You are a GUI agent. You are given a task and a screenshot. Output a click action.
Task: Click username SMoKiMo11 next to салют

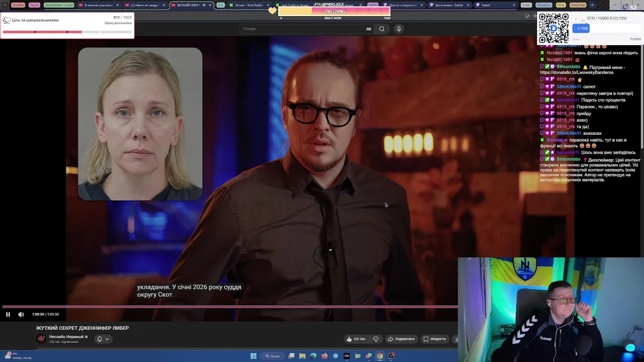pyautogui.click(x=569, y=86)
